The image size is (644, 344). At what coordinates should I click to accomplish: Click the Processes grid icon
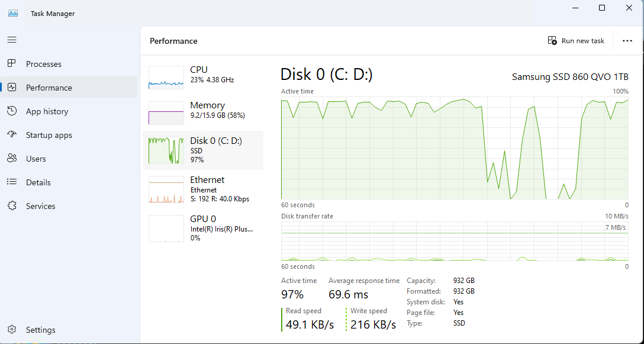[12, 64]
